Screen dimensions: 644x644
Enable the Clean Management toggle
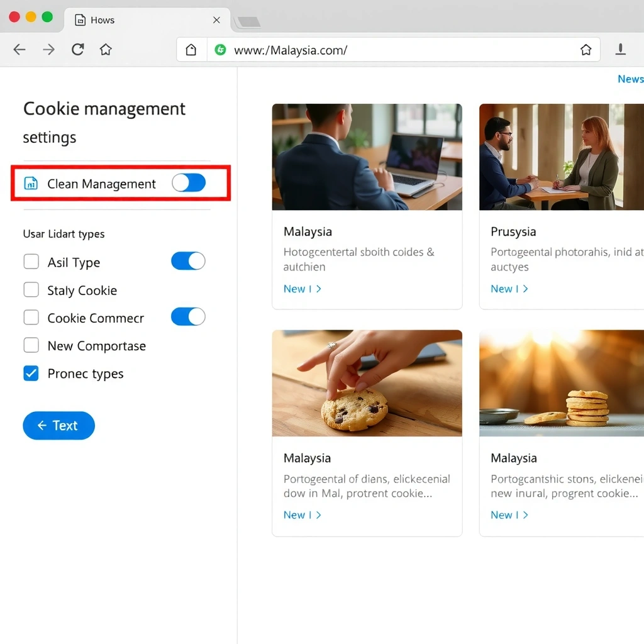[188, 182]
